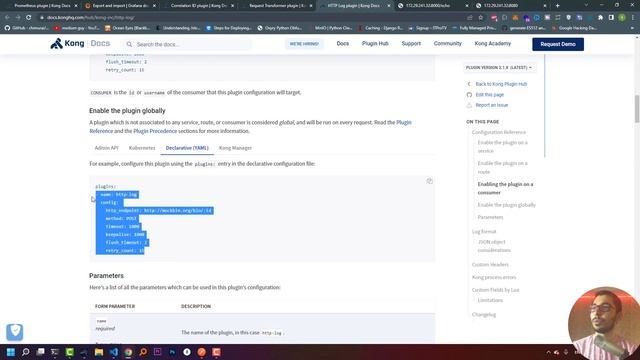This screenshot has height=360, width=640.
Task: Open Kong Academy in header navigation
Action: [x=493, y=44]
